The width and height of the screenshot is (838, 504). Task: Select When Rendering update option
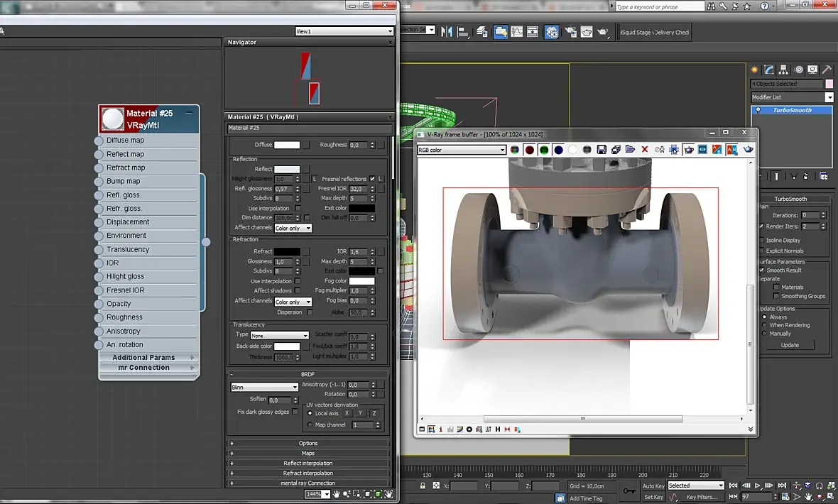(x=764, y=325)
